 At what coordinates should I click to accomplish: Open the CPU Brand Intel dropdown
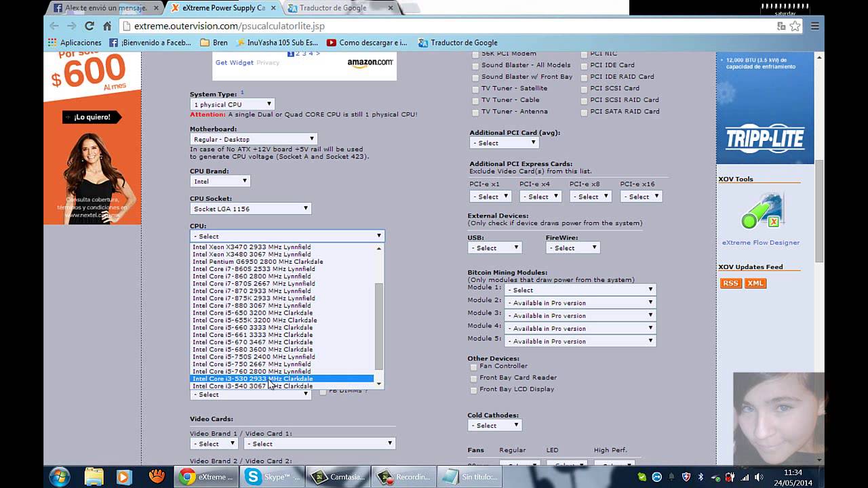pyautogui.click(x=220, y=181)
